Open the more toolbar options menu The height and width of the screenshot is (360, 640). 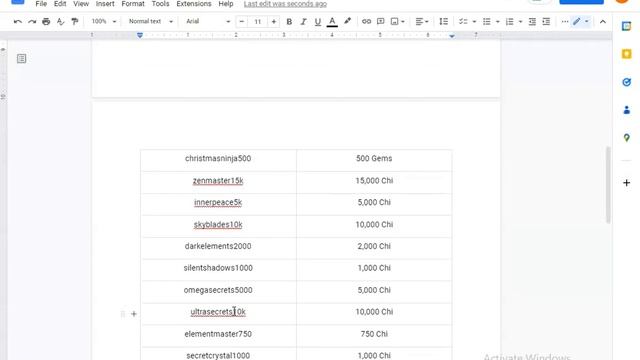point(564,22)
